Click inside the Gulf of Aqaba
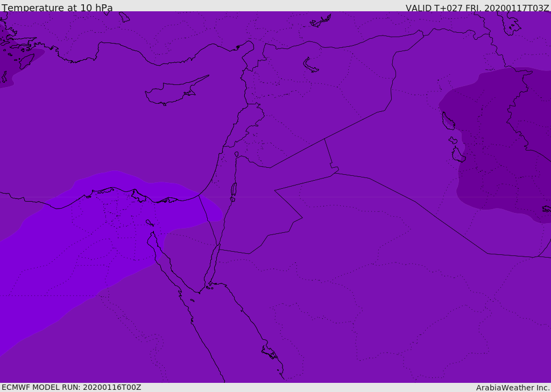The width and height of the screenshot is (551, 392). [214, 263]
